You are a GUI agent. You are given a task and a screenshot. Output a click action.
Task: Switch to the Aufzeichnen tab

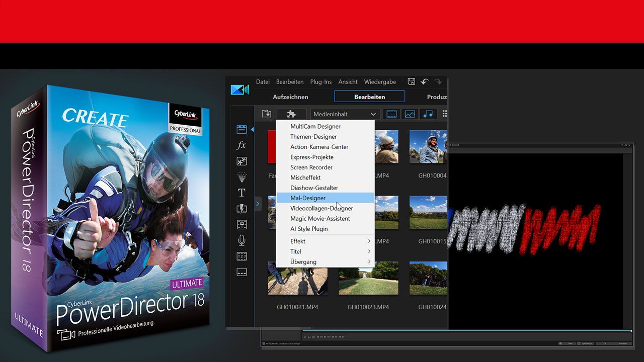(290, 97)
